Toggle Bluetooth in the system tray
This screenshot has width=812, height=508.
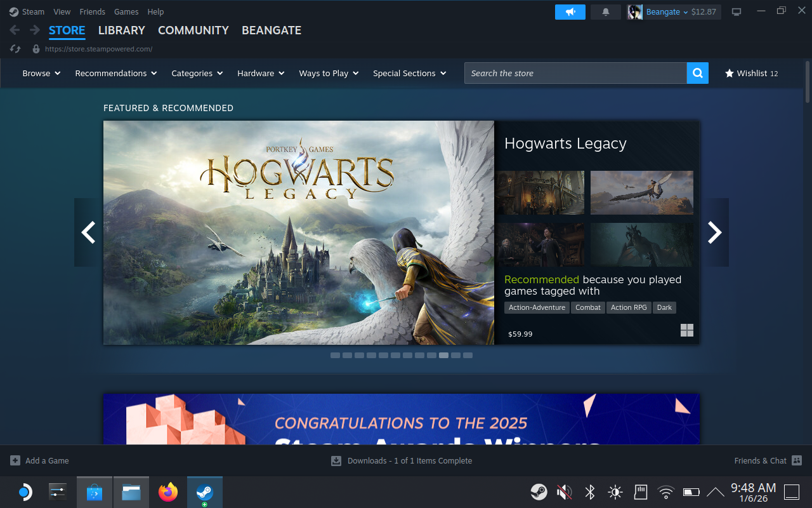[x=589, y=491]
